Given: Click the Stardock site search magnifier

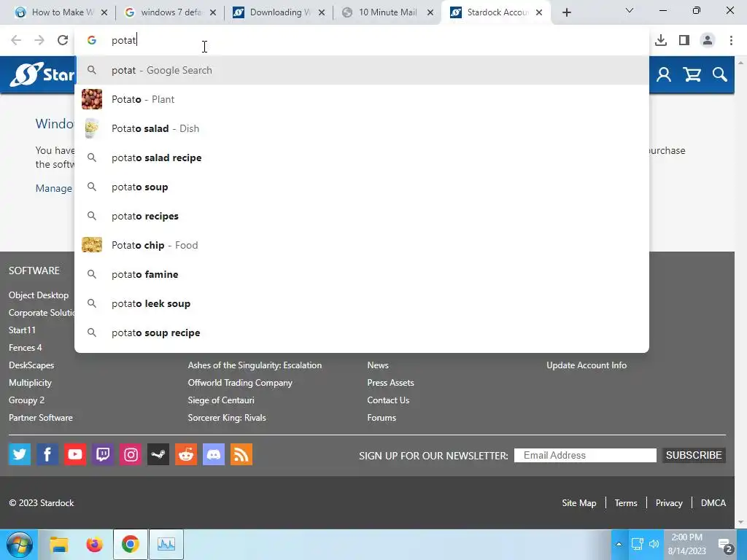Looking at the screenshot, I should (x=720, y=74).
